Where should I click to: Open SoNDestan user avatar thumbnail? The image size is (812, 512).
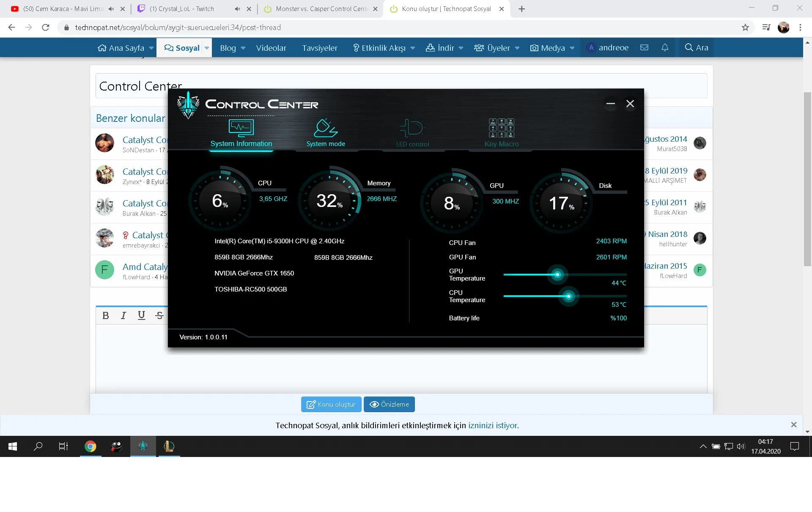pos(104,143)
